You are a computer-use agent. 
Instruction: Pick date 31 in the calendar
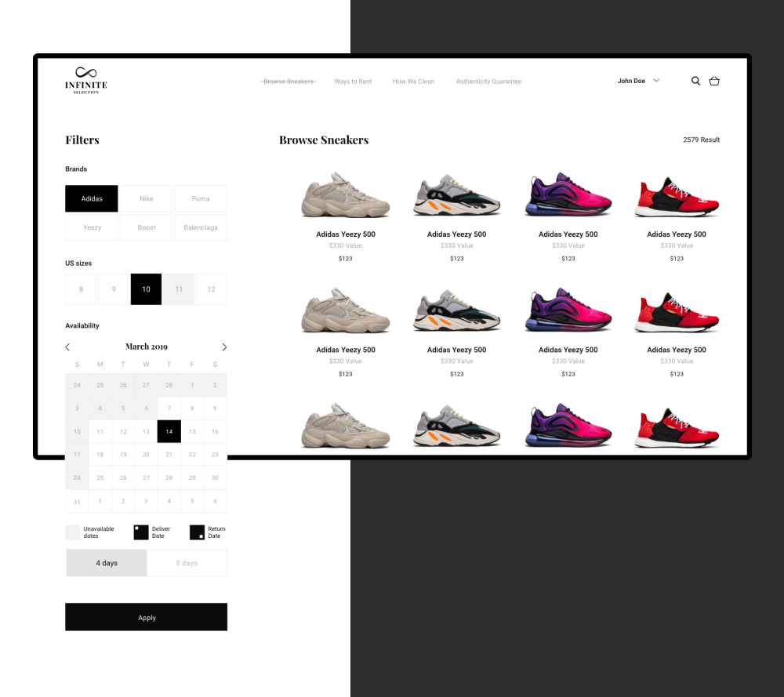click(77, 502)
